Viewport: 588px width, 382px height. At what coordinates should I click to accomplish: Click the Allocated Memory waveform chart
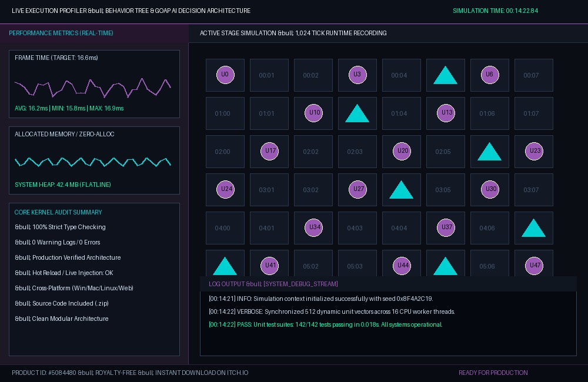tap(93, 162)
